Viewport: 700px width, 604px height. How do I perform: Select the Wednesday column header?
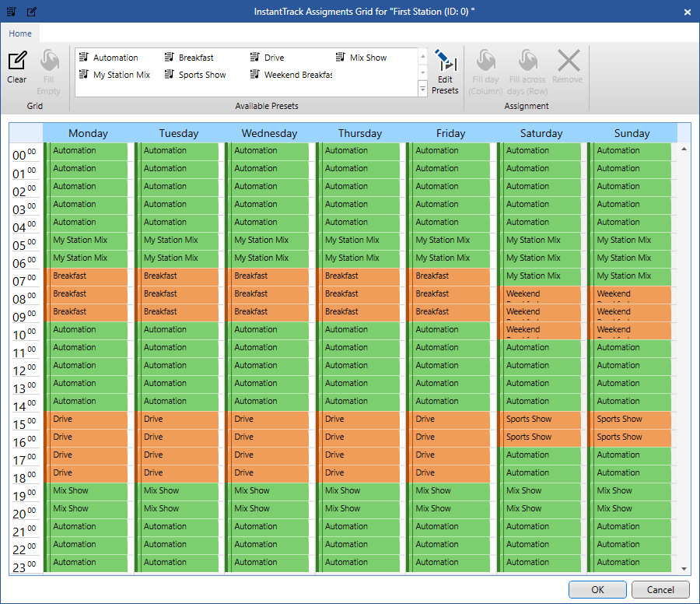pyautogui.click(x=269, y=133)
